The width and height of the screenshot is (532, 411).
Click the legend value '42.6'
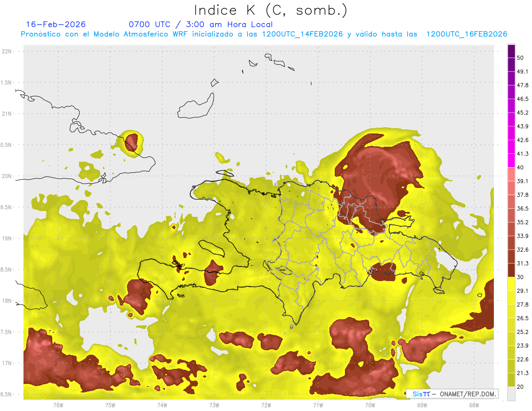click(523, 140)
